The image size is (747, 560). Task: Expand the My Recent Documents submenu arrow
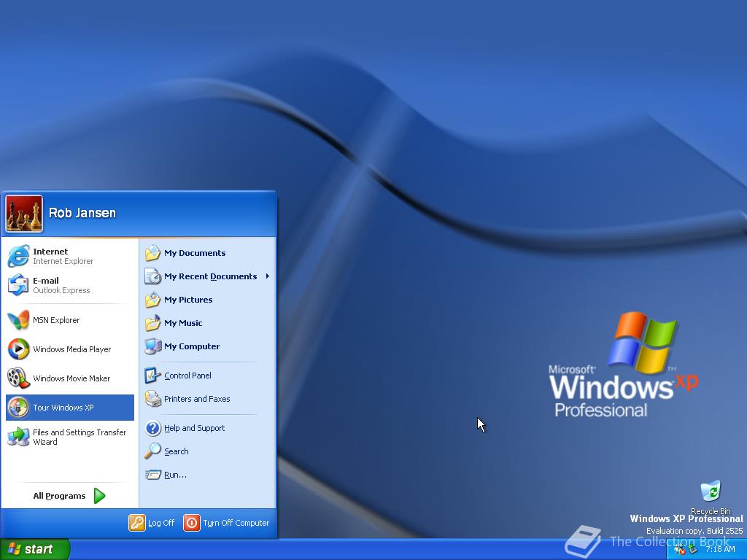point(268,276)
